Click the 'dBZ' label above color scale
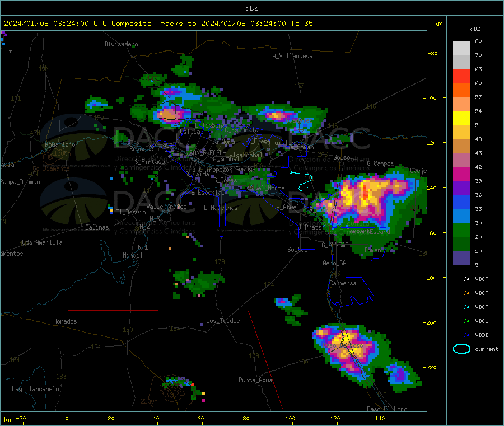504x426 pixels. (475, 29)
